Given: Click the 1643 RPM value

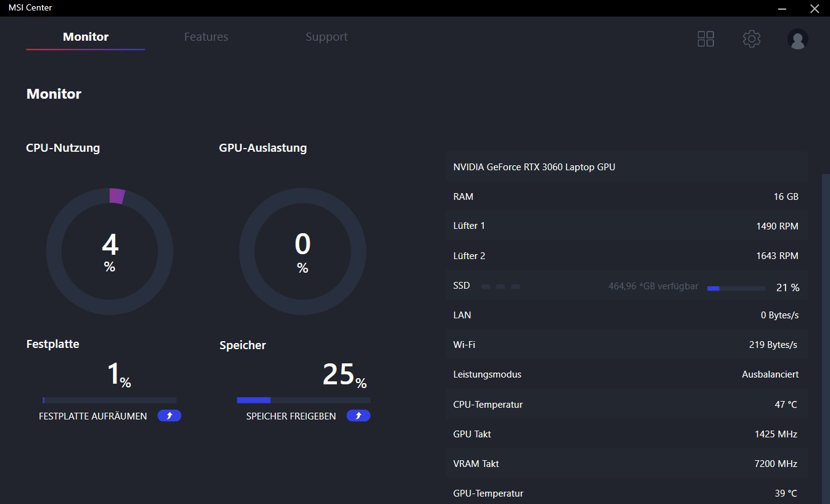Looking at the screenshot, I should [x=778, y=256].
